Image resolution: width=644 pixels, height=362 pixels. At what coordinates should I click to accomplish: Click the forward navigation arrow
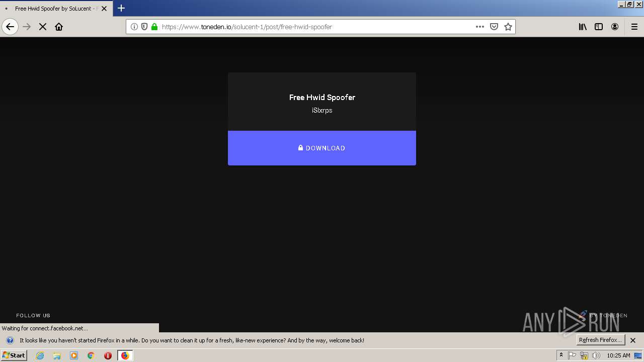pyautogui.click(x=27, y=27)
